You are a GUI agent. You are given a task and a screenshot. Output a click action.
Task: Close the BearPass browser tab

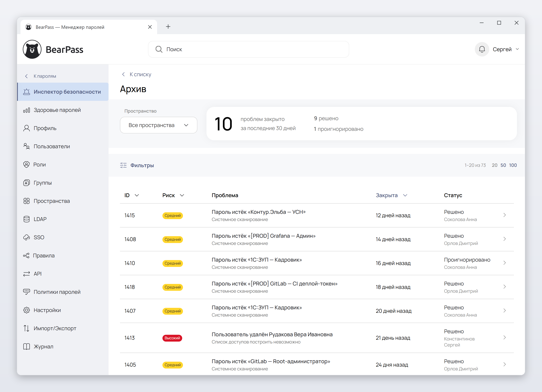point(150,27)
